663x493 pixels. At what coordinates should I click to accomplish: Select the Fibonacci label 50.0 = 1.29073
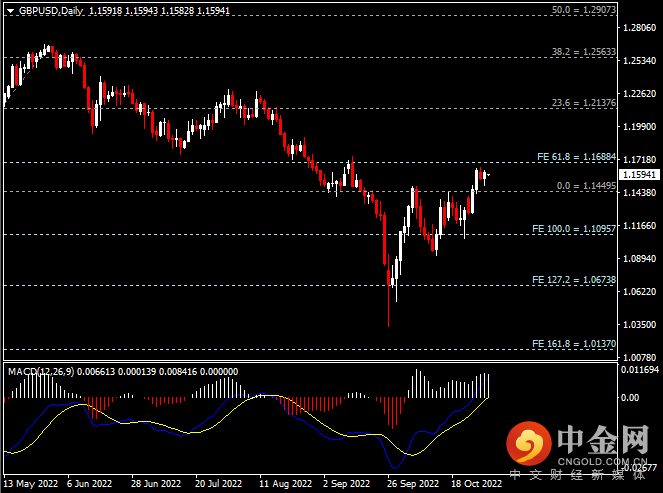pyautogui.click(x=584, y=9)
